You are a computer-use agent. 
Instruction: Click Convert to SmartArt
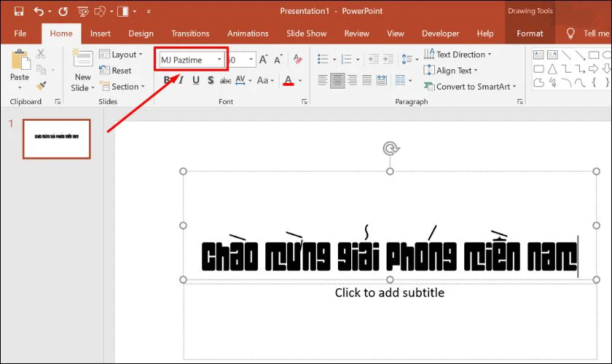[x=470, y=86]
